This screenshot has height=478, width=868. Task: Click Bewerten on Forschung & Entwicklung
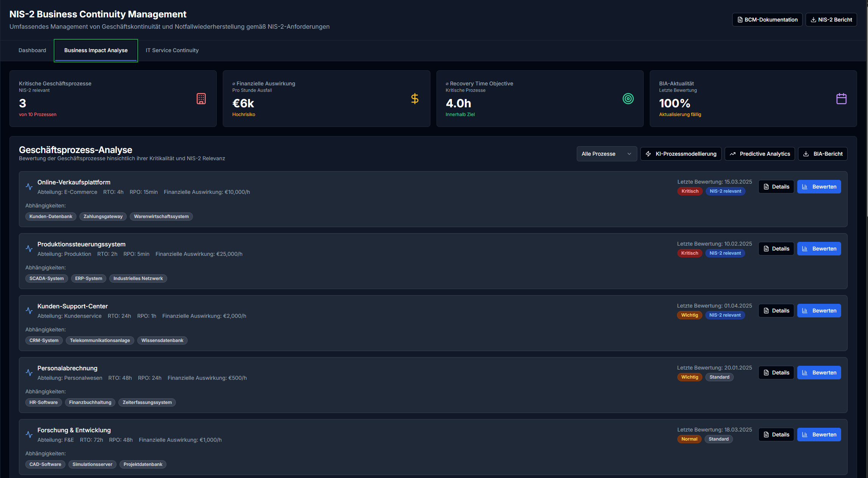coord(819,435)
